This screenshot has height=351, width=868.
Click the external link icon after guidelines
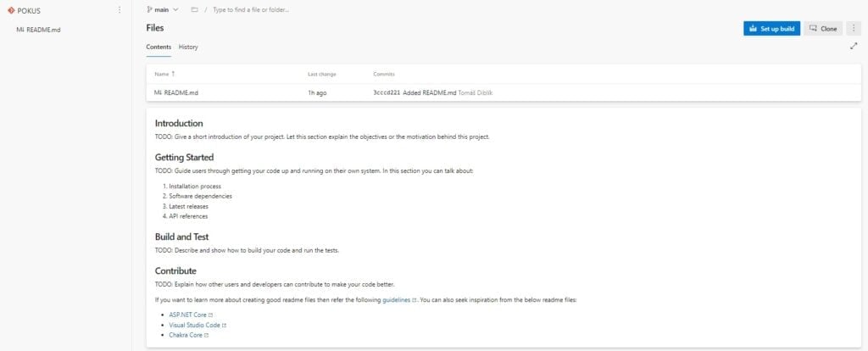coord(414,300)
